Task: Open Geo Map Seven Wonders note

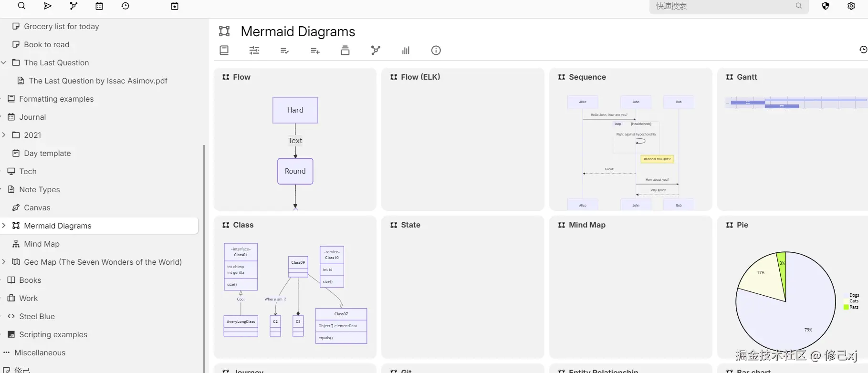Action: point(103,262)
